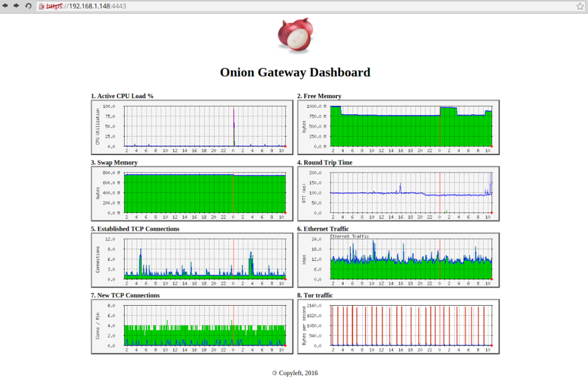Click the copyleft symbol in the footer
The width and height of the screenshot is (588, 378).
(274, 373)
